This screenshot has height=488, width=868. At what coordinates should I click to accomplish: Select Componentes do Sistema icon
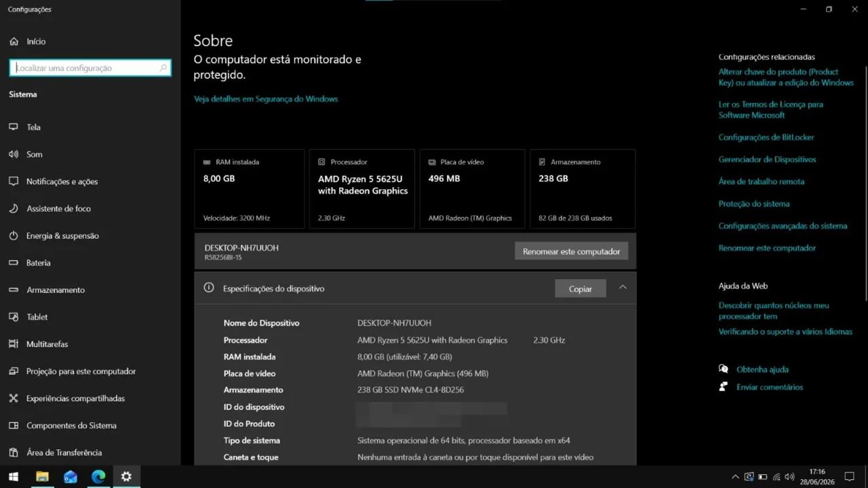click(x=14, y=425)
